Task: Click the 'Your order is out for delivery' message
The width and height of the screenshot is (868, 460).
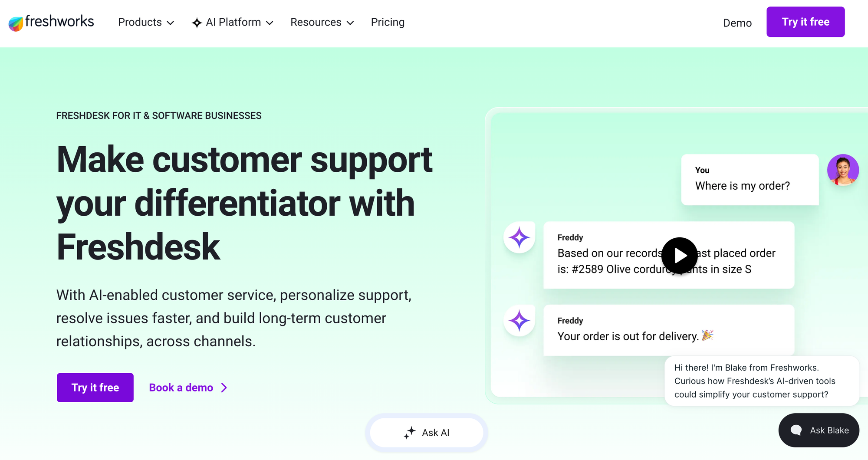Action: tap(669, 330)
